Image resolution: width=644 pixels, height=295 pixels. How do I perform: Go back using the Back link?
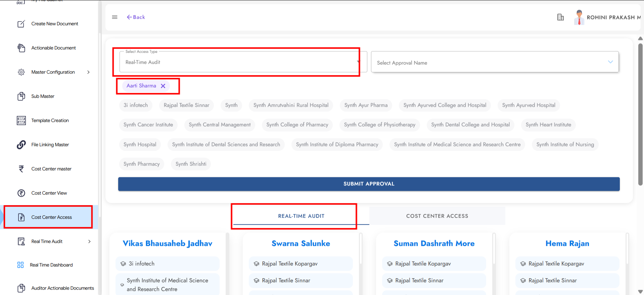pyautogui.click(x=136, y=17)
